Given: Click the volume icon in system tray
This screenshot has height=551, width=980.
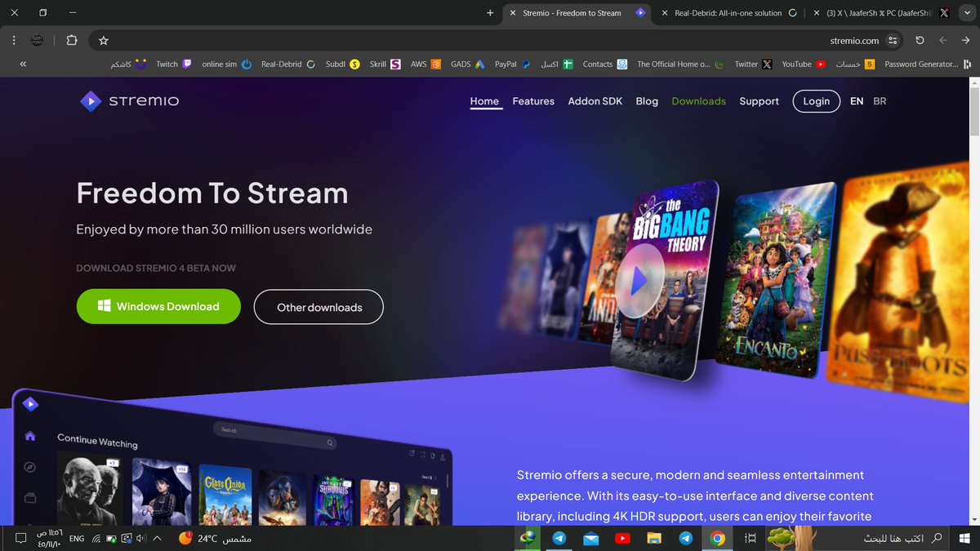Looking at the screenshot, I should (141, 539).
